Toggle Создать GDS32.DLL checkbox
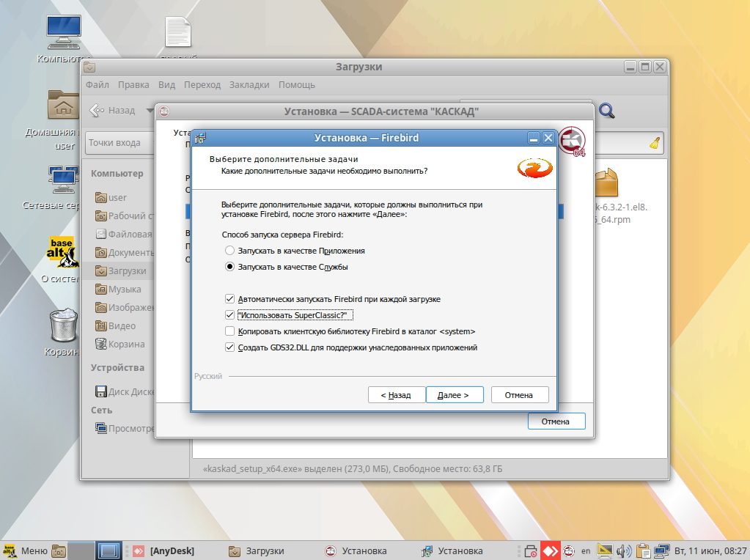The width and height of the screenshot is (750, 560). (230, 347)
